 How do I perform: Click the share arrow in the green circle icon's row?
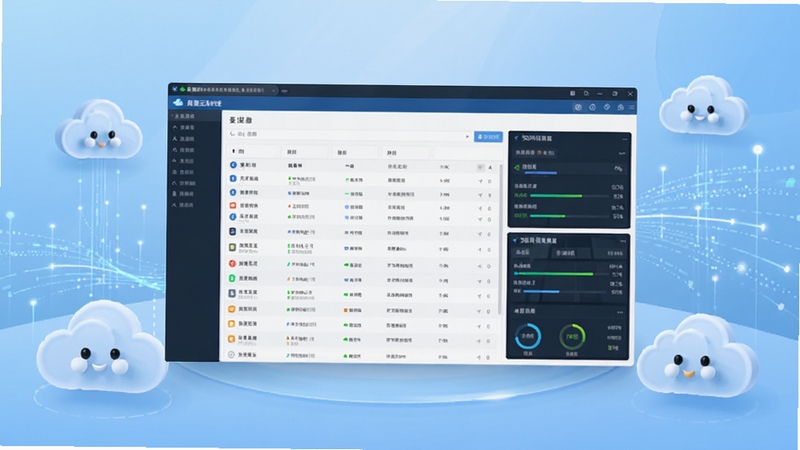[479, 281]
